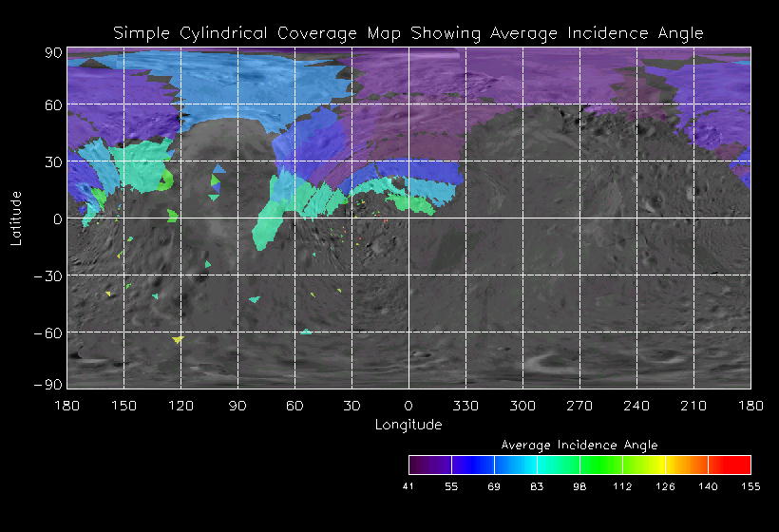779x532 pixels.
Task: Click the color bar value '55'
Action: pyautogui.click(x=451, y=486)
